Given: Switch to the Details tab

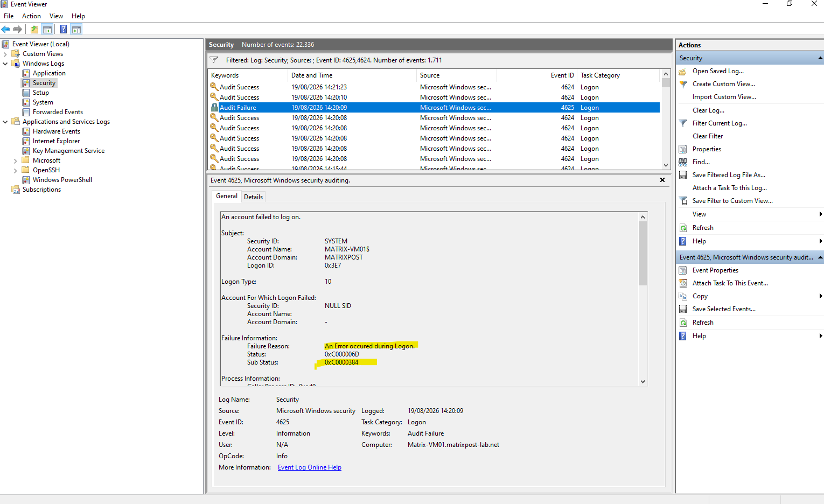Looking at the screenshot, I should click(x=253, y=197).
